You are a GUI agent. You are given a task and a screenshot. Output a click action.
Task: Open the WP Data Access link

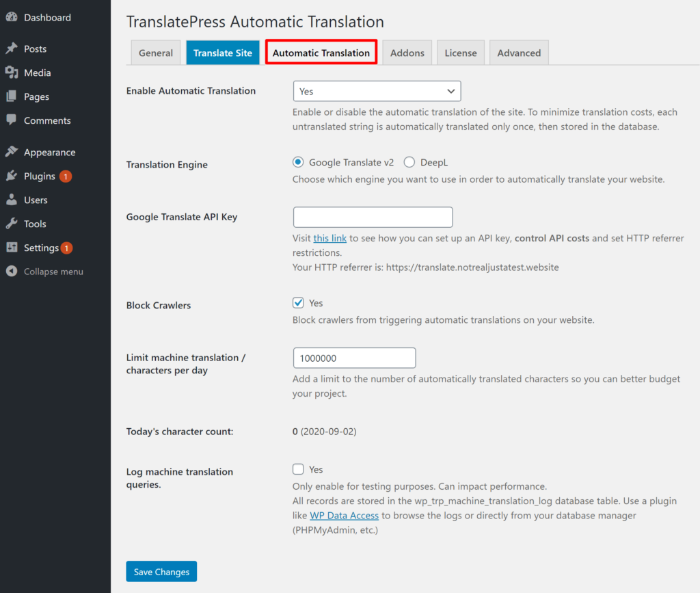click(x=345, y=515)
